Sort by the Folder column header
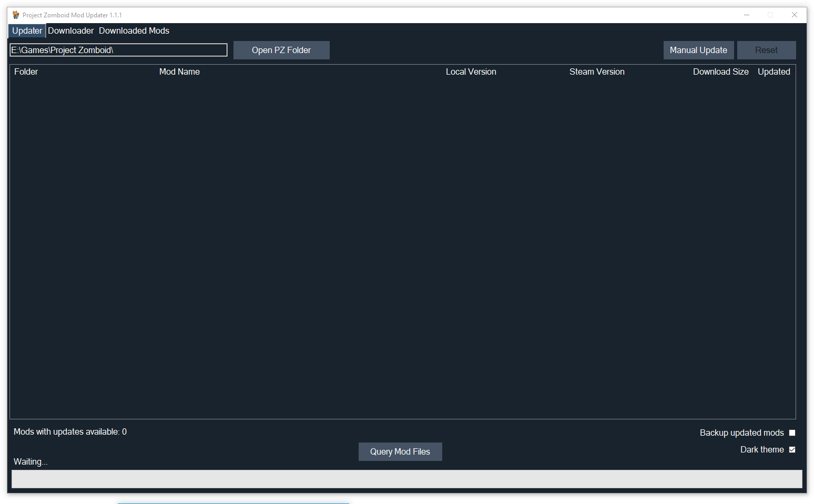 click(x=26, y=71)
